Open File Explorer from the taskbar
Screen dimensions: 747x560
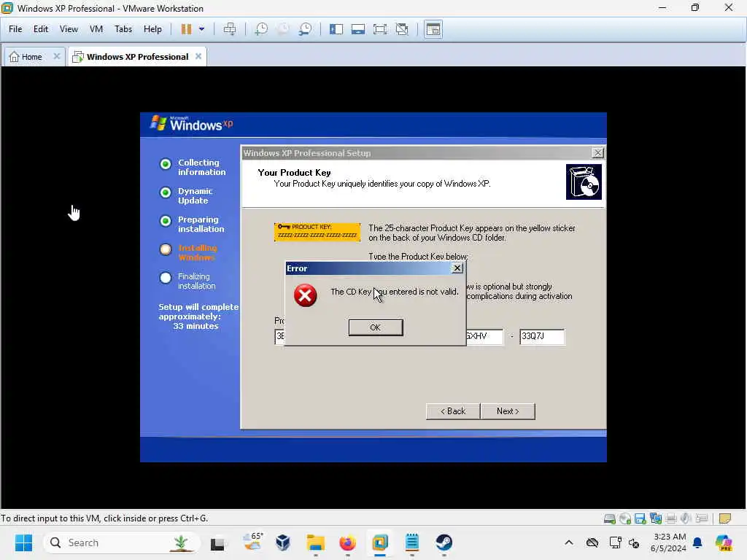click(x=315, y=542)
